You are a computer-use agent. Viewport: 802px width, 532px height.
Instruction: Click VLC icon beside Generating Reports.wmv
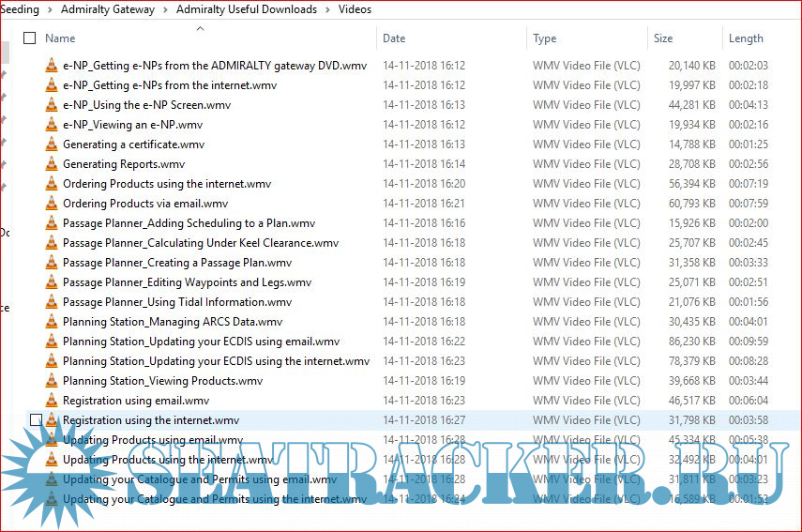(52, 164)
